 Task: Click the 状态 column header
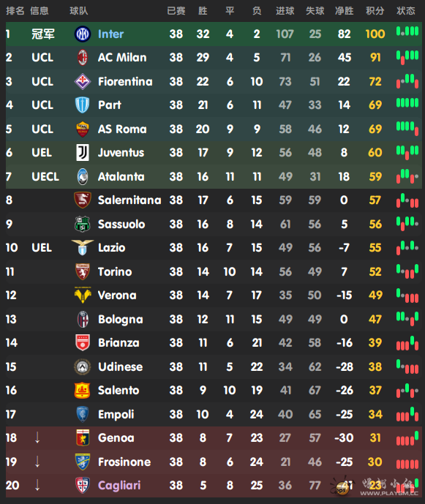(406, 11)
